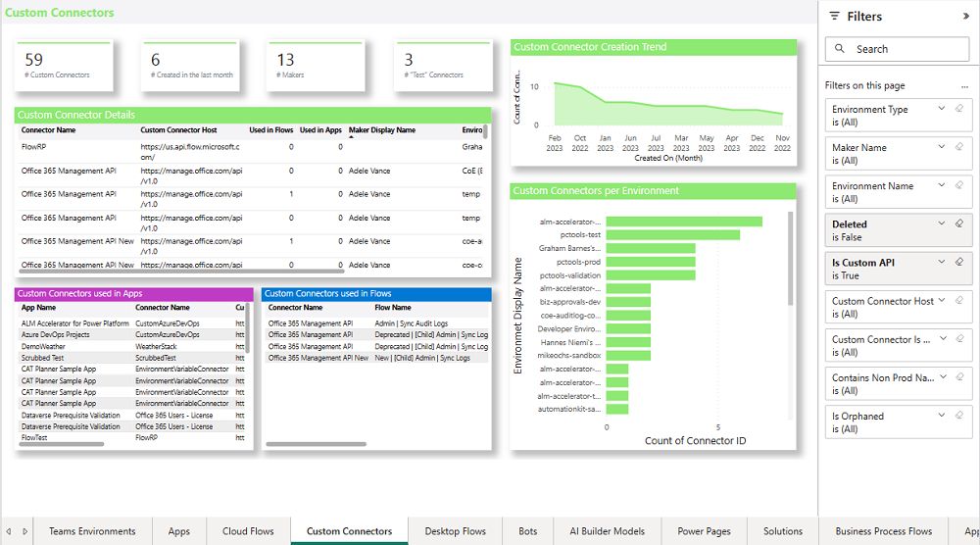
Task: Select Azure DevOps Projects app row
Action: [132, 335]
